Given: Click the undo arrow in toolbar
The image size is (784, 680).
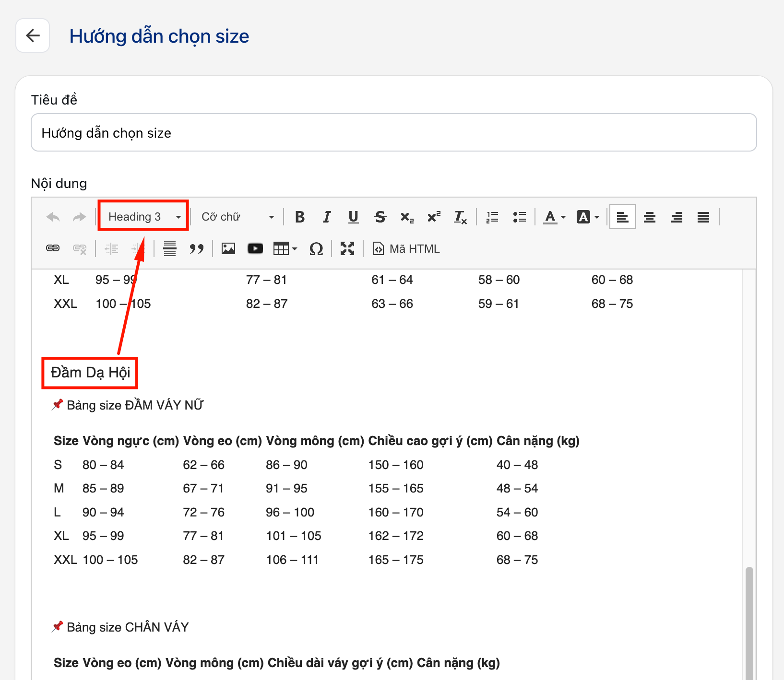Looking at the screenshot, I should pos(53,217).
